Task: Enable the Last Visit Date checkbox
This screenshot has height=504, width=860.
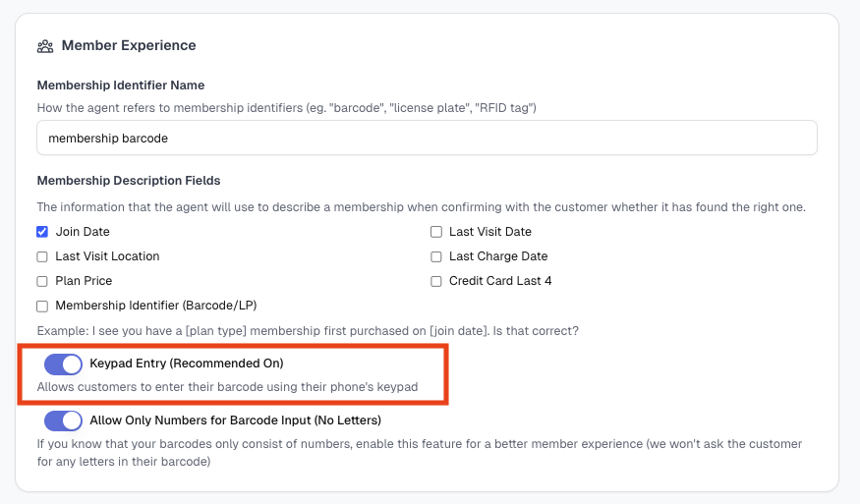Action: point(436,232)
